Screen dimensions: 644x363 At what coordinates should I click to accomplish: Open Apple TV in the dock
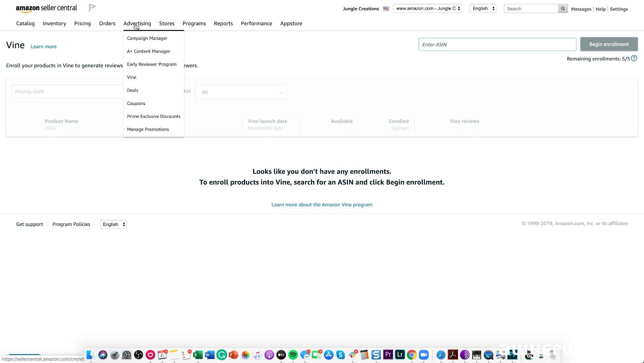point(281,355)
